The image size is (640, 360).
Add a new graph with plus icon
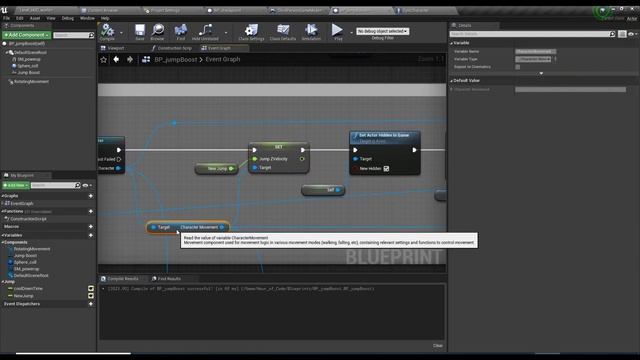click(x=91, y=196)
